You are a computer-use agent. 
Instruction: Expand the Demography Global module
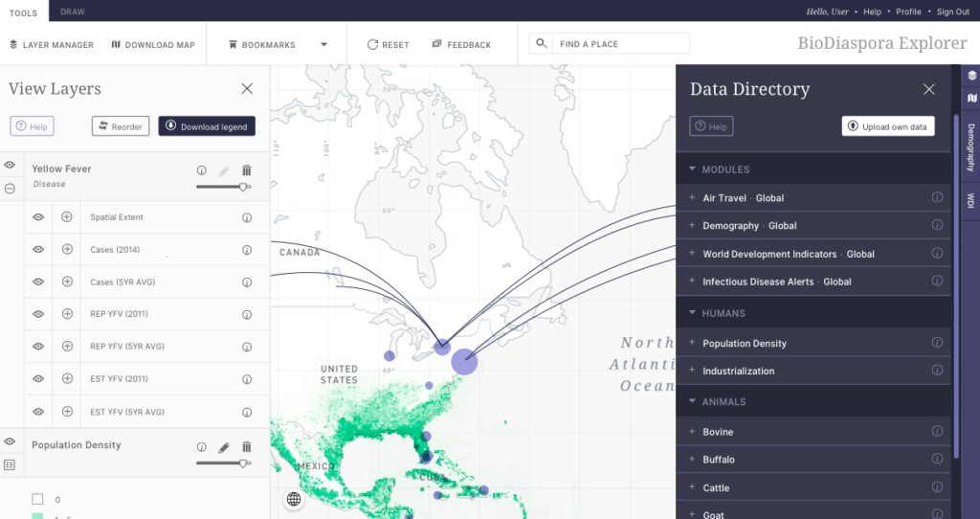pyautogui.click(x=692, y=226)
